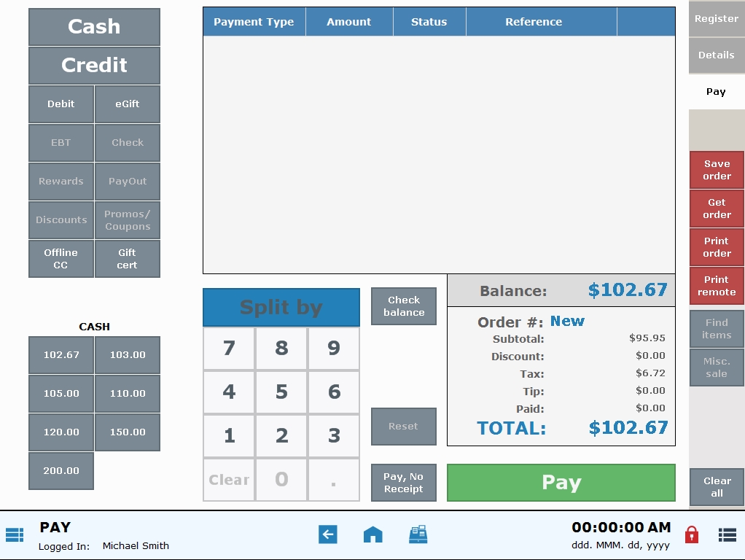The width and height of the screenshot is (745, 560).
Task: Tap quick cash amount 120.00
Action: pos(61,432)
